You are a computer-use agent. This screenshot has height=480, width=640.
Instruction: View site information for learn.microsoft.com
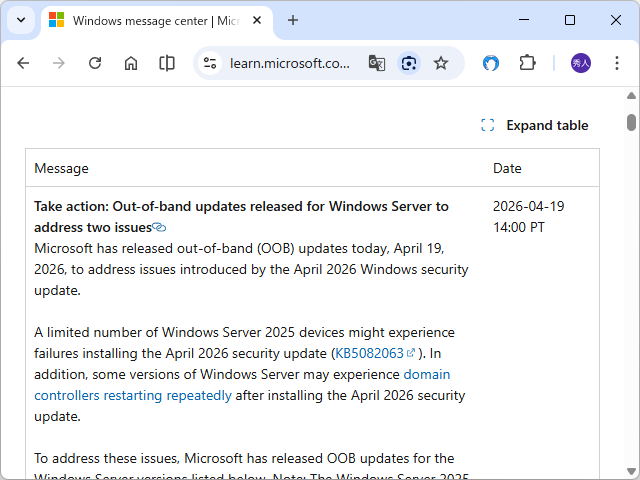[210, 63]
